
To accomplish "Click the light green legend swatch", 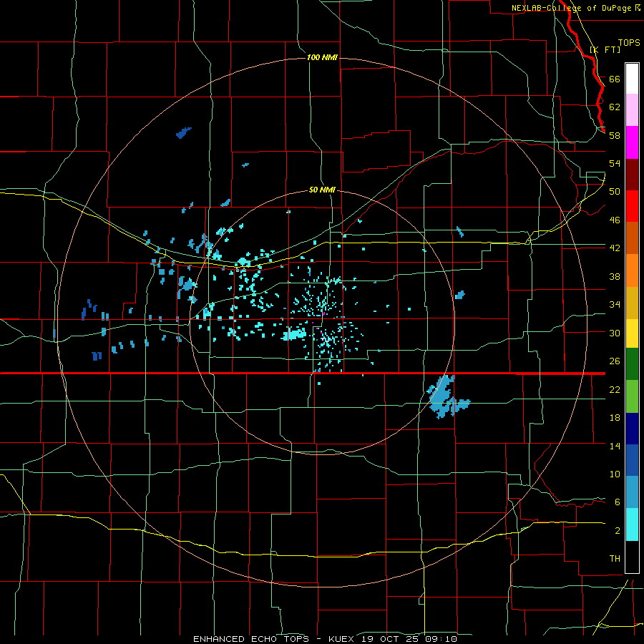I will click(632, 396).
